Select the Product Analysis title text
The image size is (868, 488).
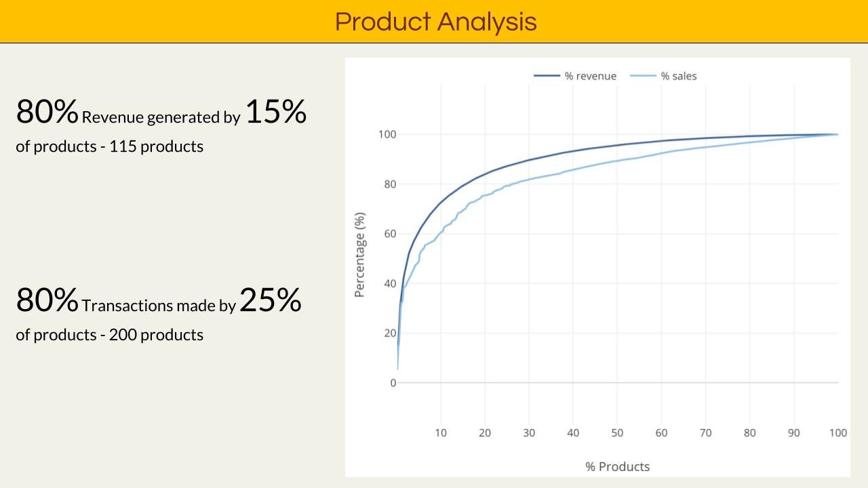click(x=436, y=22)
